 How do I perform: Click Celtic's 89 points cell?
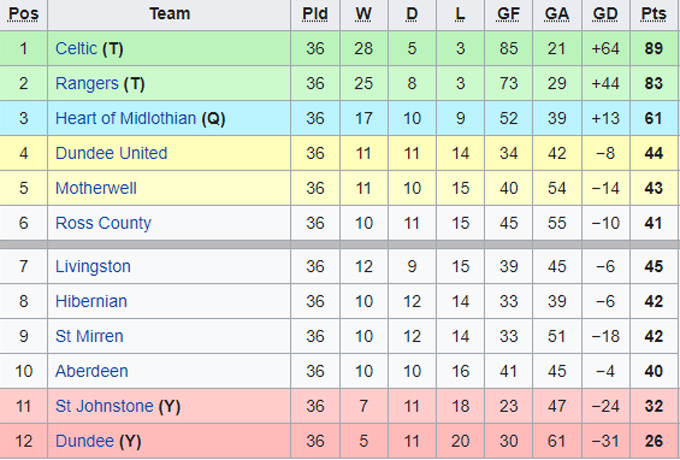pyautogui.click(x=654, y=48)
